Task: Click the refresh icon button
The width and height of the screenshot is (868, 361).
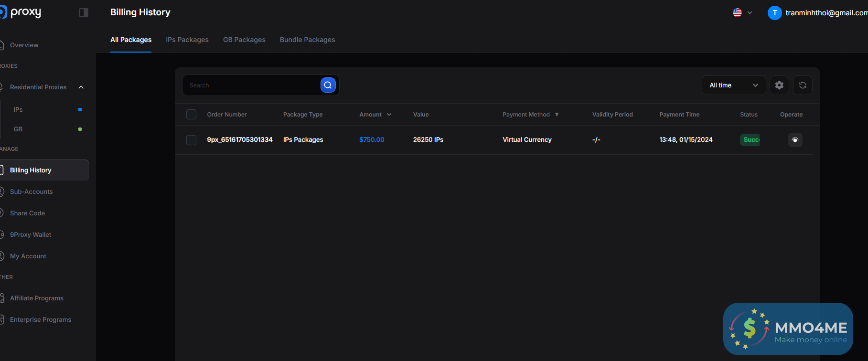Action: coord(803,85)
